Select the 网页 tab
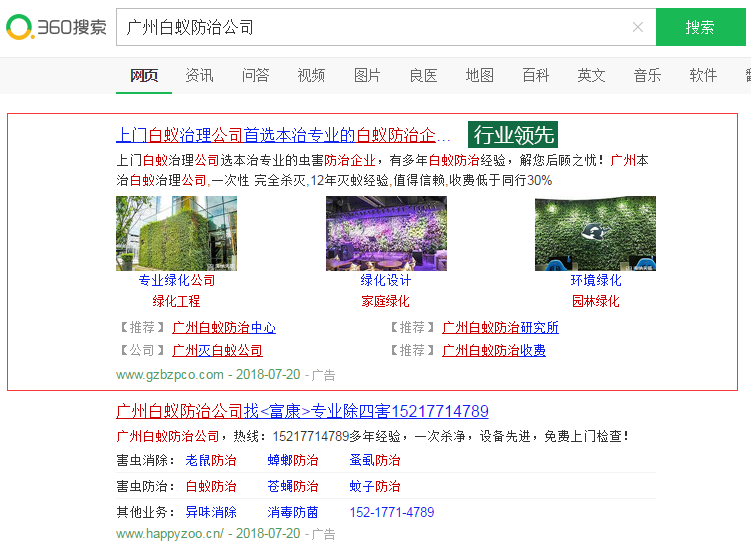This screenshot has width=751, height=551. 144,75
